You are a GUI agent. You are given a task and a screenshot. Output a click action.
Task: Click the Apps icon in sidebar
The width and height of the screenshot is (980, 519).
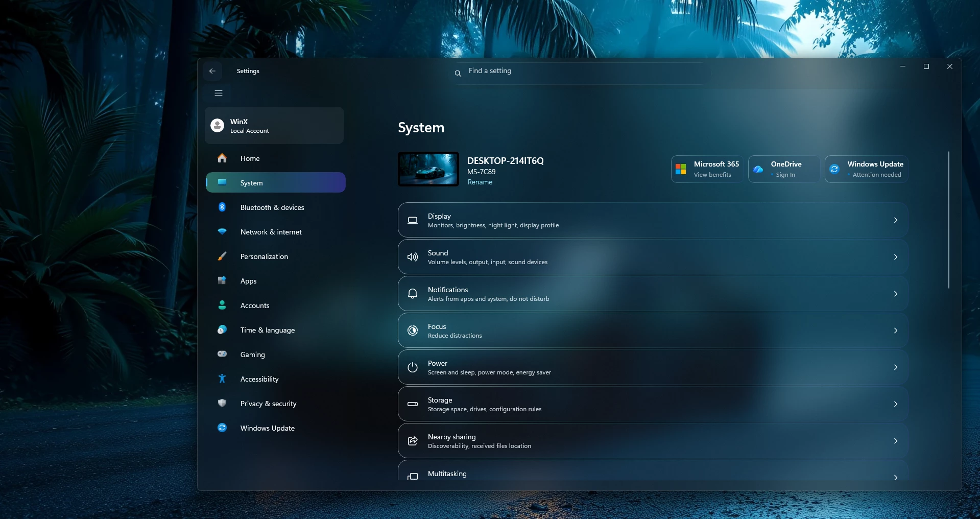pos(222,281)
